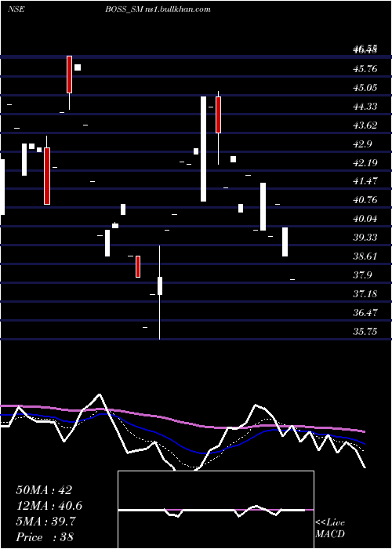Viewport: 392px width, 549px height.
Task: Click the tallest white candle body
Action: point(203,149)
